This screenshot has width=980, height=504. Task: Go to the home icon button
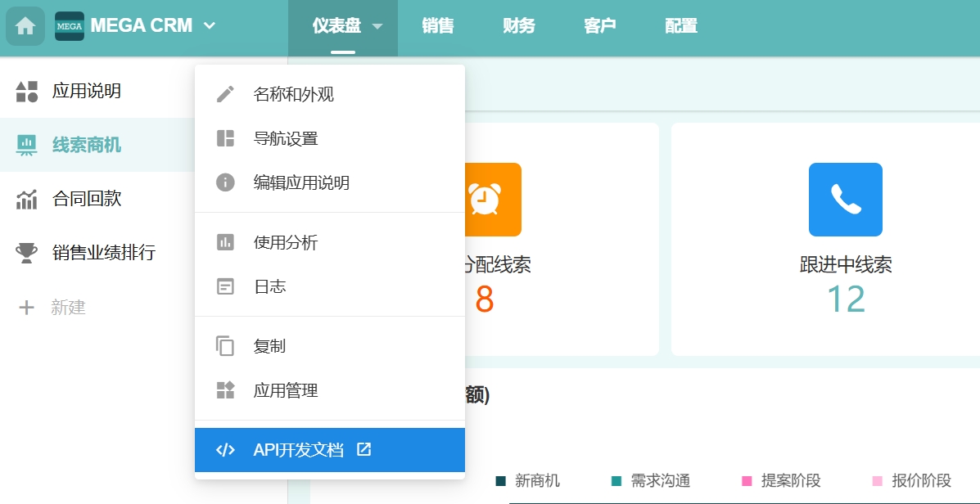pos(25,26)
